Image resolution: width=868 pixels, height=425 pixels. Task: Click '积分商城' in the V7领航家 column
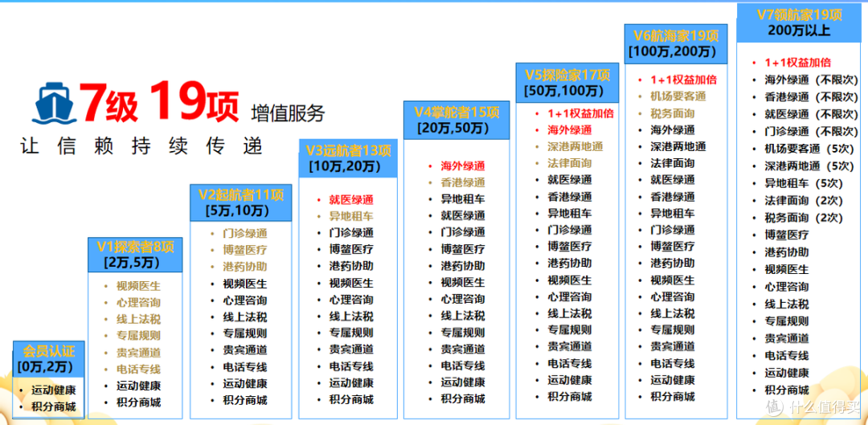(x=787, y=390)
